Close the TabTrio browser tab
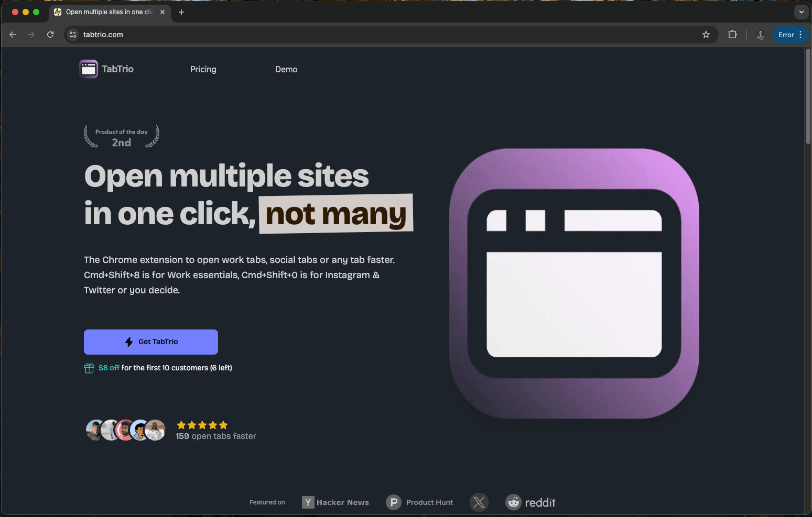The height and width of the screenshot is (517, 812). tap(163, 12)
